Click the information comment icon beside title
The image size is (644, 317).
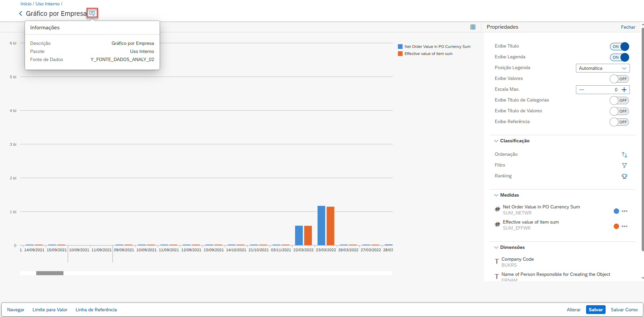92,13
